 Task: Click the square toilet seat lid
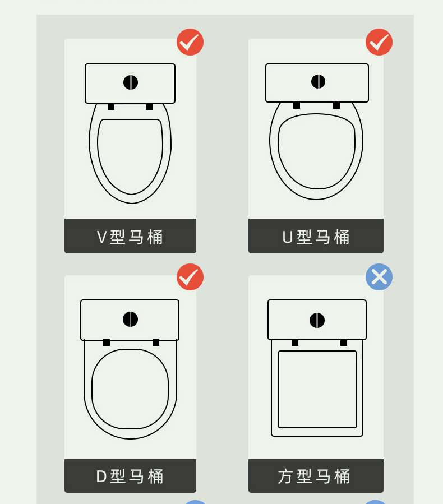(x=317, y=389)
